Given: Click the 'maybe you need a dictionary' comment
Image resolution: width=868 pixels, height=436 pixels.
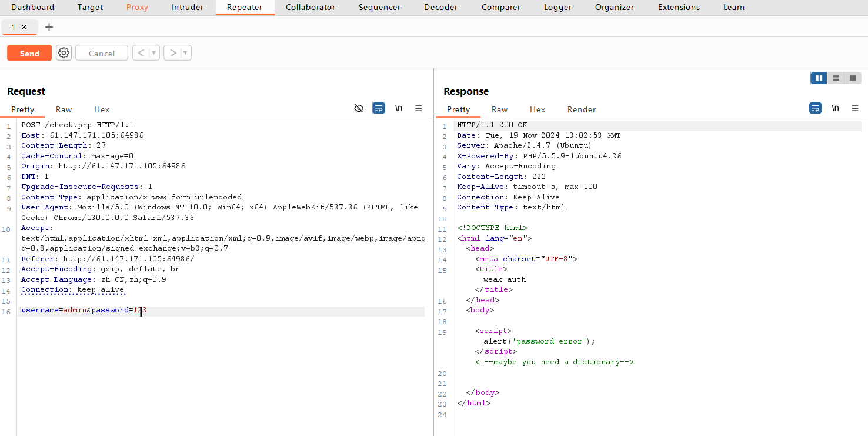Looking at the screenshot, I should pos(555,362).
